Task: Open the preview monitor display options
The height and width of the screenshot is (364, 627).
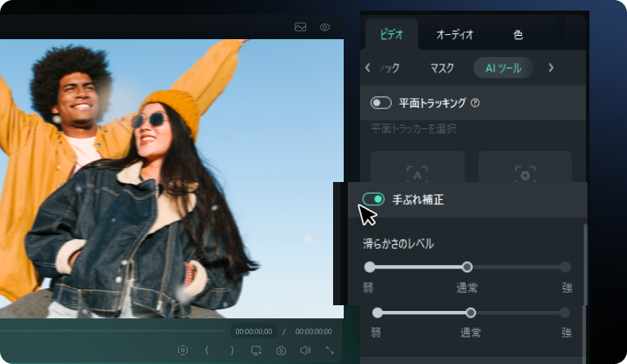Action: coord(256,350)
